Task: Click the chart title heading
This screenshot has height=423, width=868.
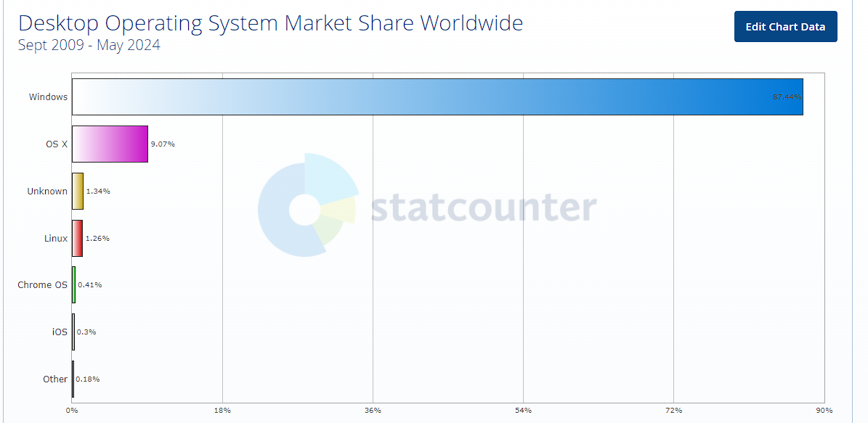Action: tap(270, 23)
